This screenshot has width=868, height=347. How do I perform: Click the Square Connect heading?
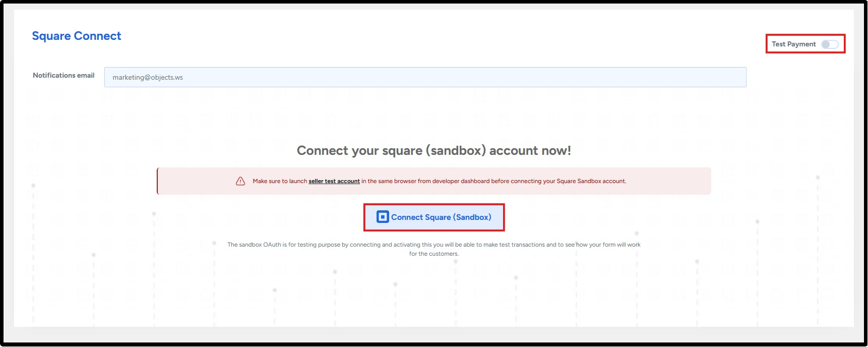(x=77, y=36)
